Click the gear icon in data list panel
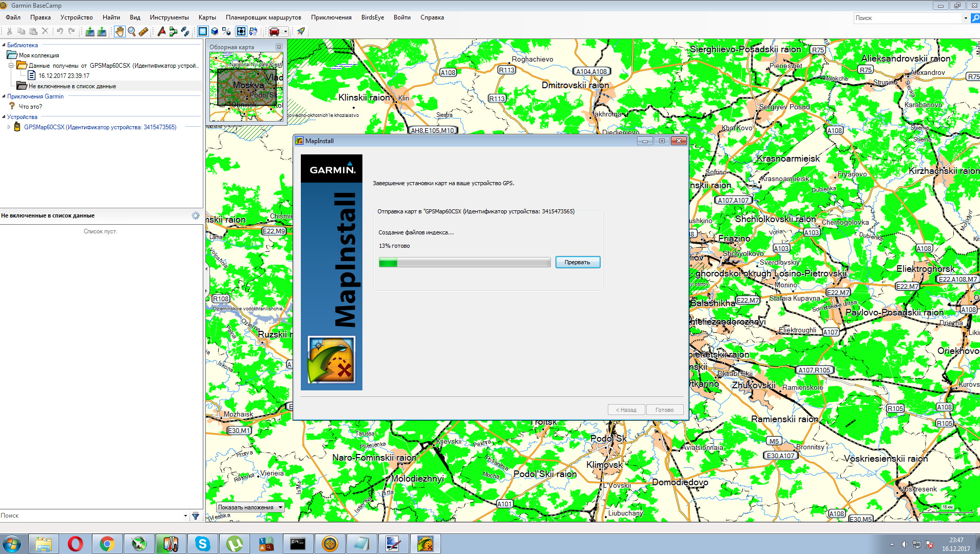Screen dimensions: 980x554 (196, 216)
